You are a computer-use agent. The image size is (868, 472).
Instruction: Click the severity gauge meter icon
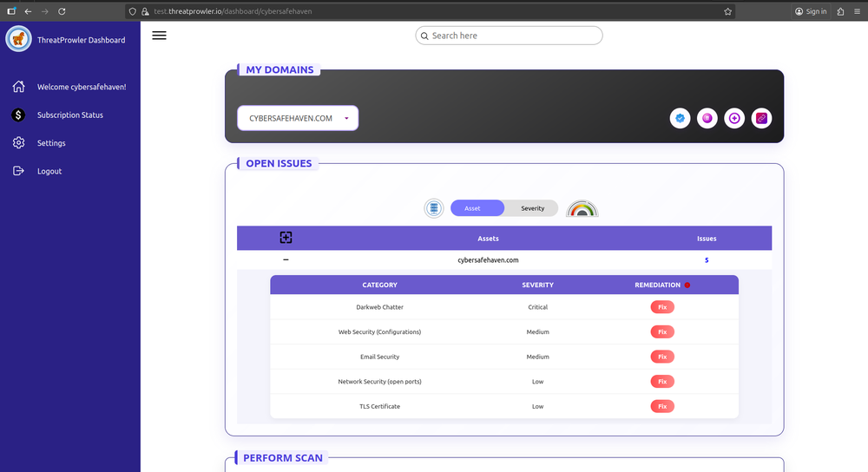point(582,208)
